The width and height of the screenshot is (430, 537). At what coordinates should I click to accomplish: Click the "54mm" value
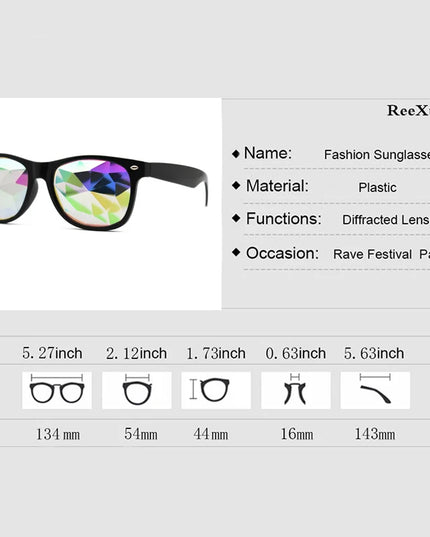(141, 434)
